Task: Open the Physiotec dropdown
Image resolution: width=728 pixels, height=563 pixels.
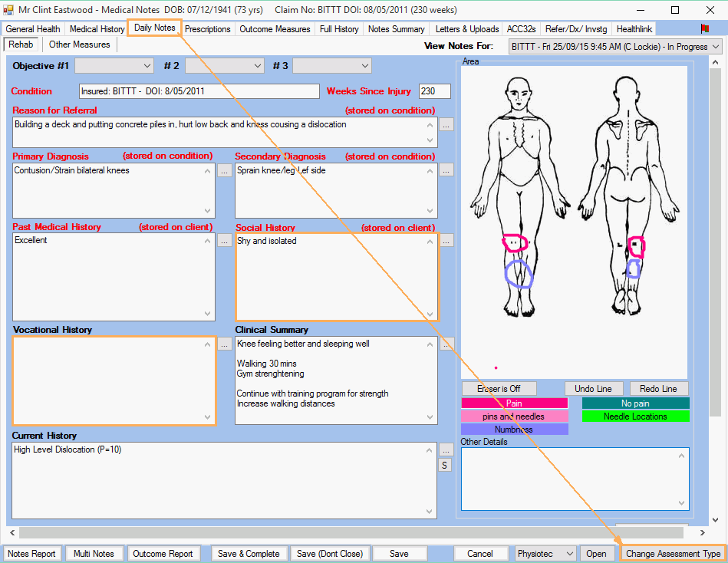Action: (x=545, y=554)
